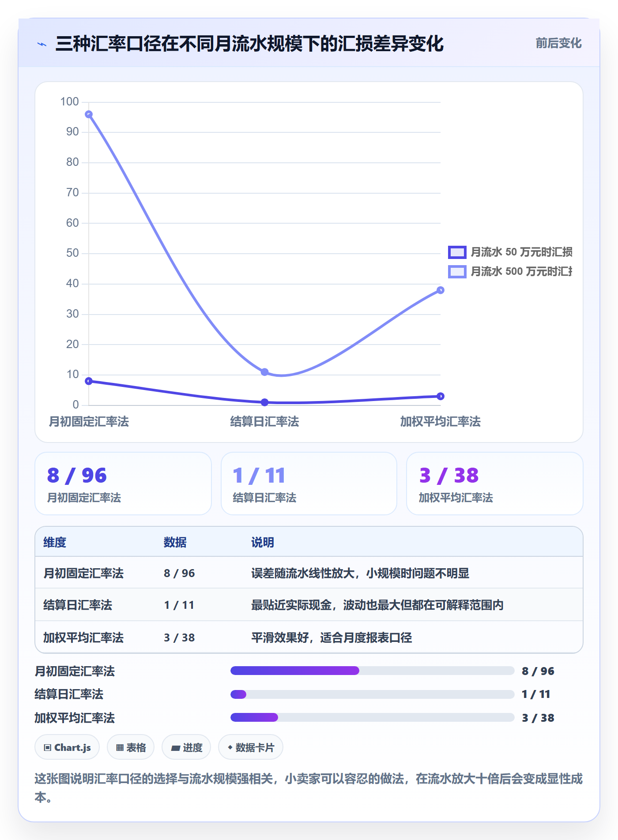
Task: Click the 表格 tag chip
Action: click(131, 747)
